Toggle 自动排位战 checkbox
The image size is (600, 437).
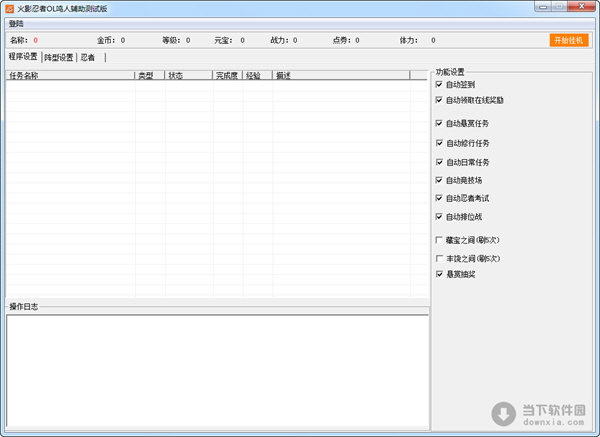[x=439, y=217]
